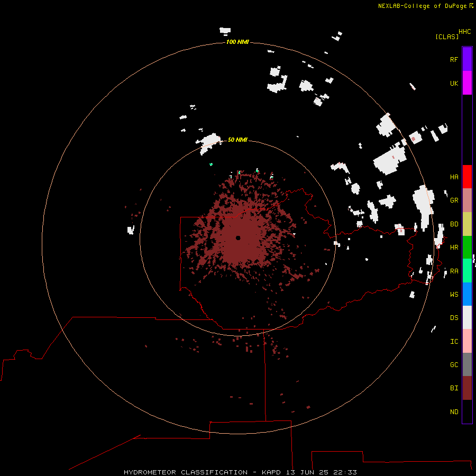Click the BI dark red swatch
Viewport: 476px width, 476px height.
pos(467,388)
